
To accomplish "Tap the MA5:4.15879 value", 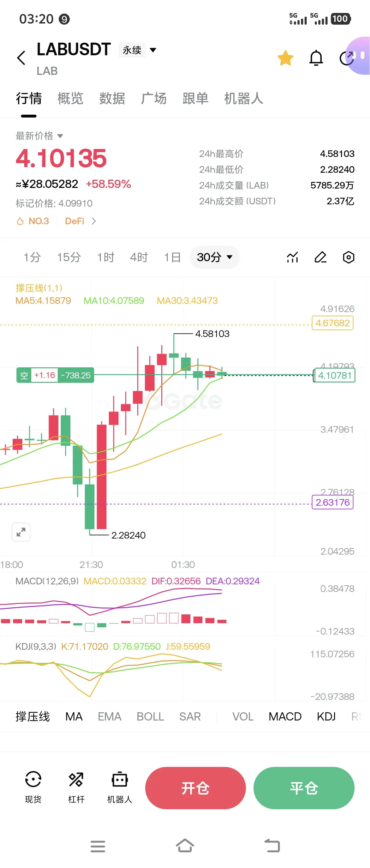I will 43,301.
